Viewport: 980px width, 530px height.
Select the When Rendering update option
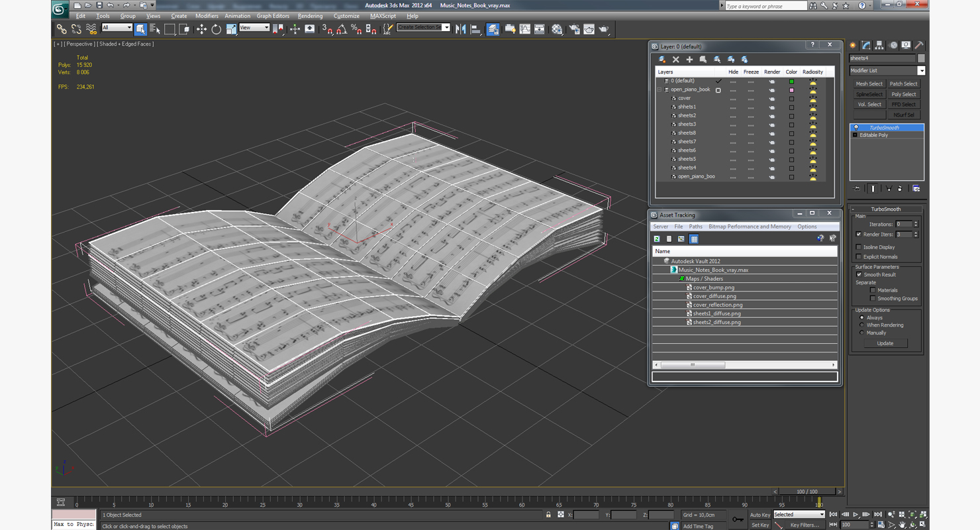861,325
